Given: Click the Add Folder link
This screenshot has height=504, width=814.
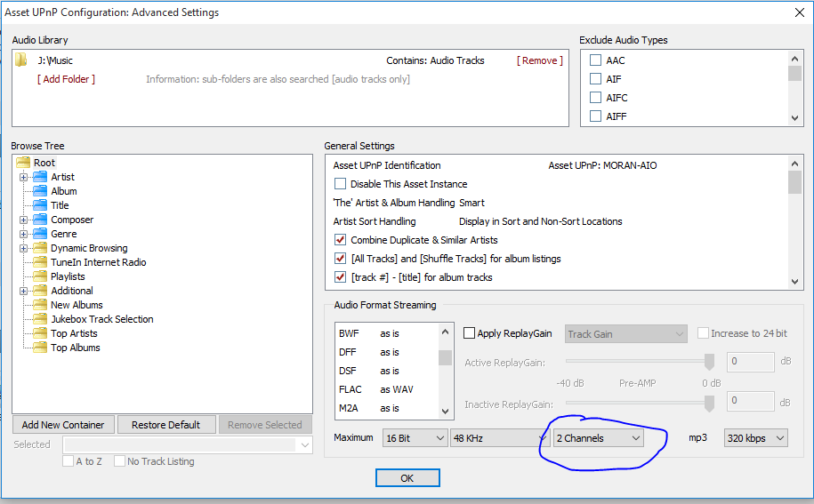Looking at the screenshot, I should click(66, 79).
